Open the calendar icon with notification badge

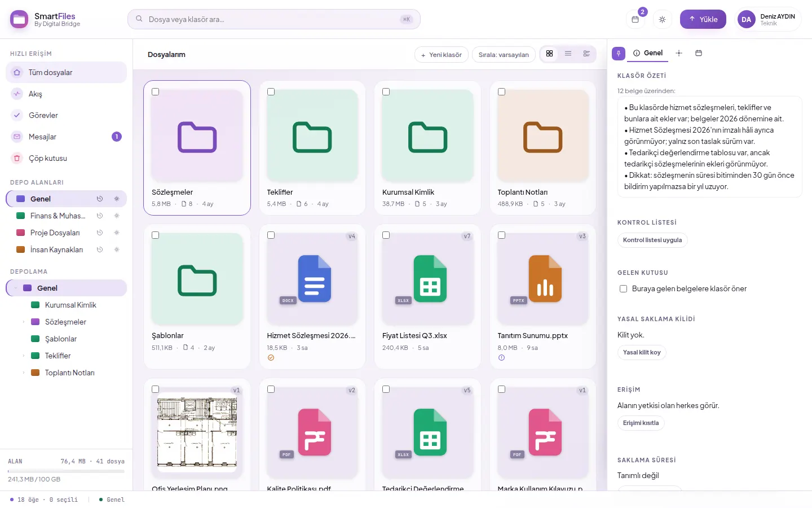pyautogui.click(x=636, y=19)
